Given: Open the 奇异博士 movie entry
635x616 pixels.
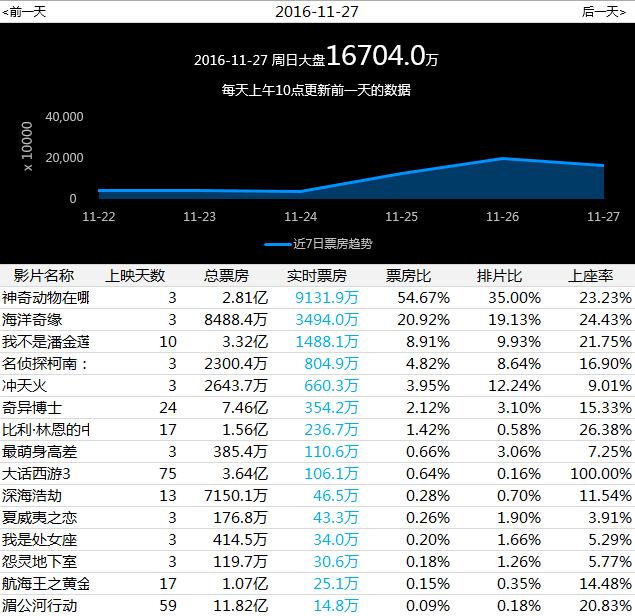Looking at the screenshot, I should [32, 408].
